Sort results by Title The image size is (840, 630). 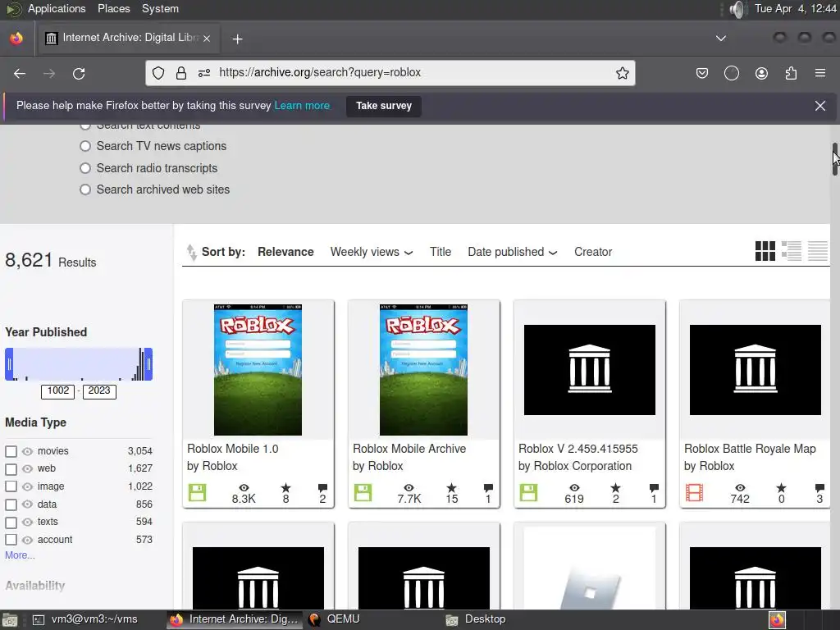(x=441, y=252)
